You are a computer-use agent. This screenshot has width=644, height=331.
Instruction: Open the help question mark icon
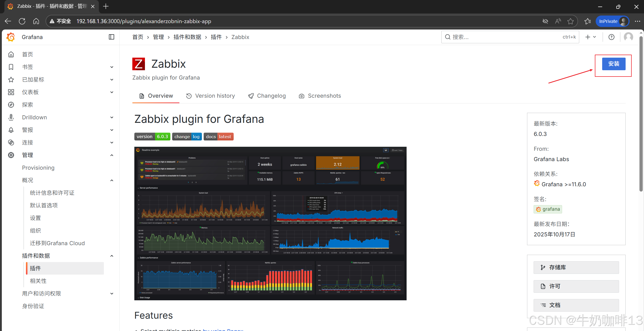coord(611,37)
